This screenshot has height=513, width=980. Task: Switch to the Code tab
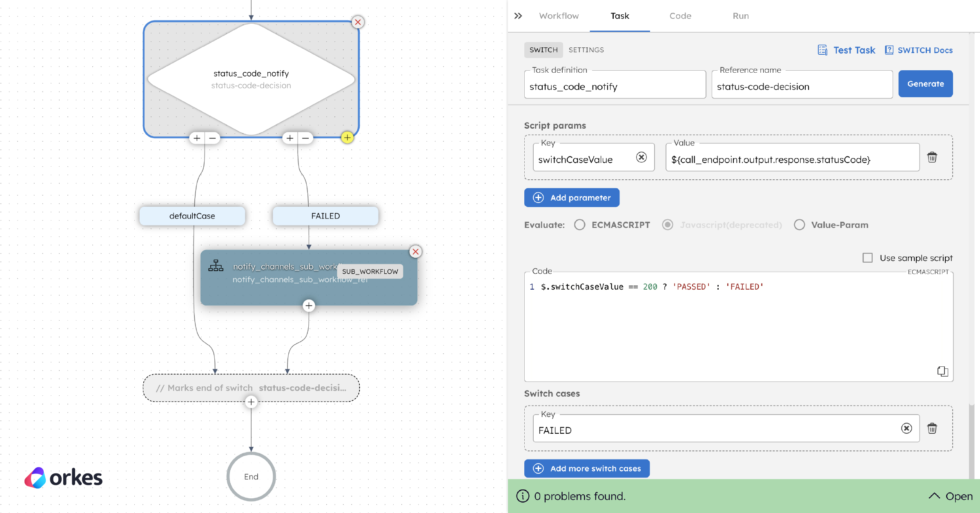click(x=680, y=16)
